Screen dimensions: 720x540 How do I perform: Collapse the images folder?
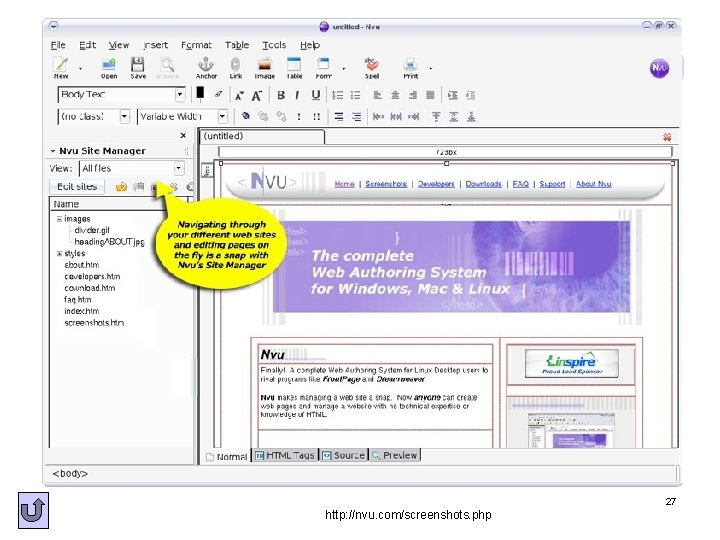(59, 219)
